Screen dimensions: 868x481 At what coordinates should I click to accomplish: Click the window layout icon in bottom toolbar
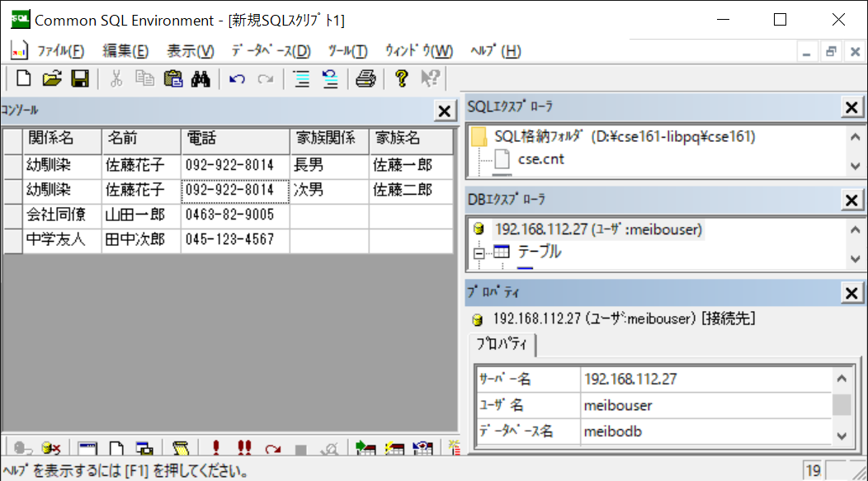coord(87,448)
